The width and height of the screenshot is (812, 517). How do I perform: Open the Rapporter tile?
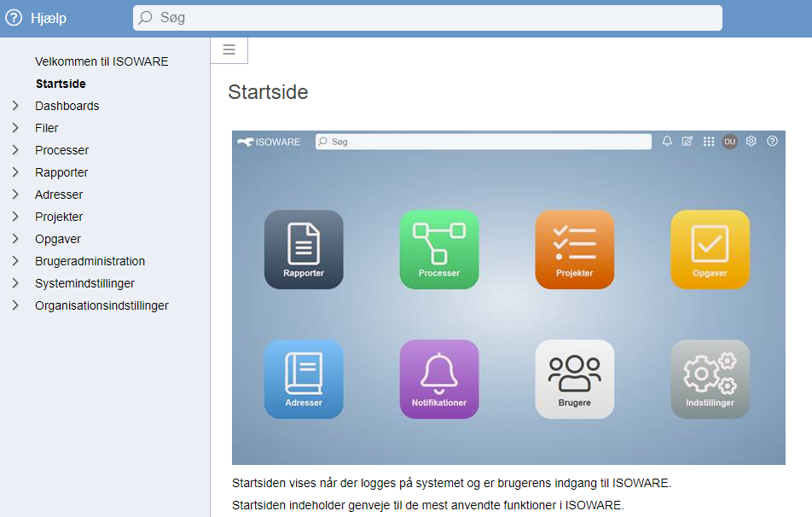click(x=304, y=250)
